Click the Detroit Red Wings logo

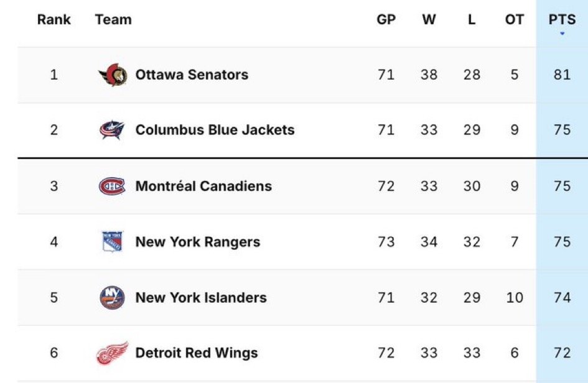(x=113, y=353)
